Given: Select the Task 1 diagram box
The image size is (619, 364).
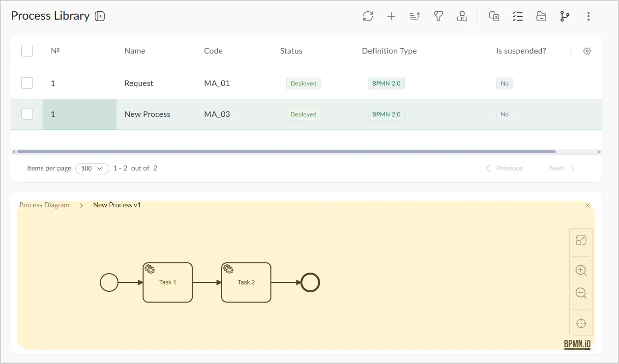Looking at the screenshot, I should [168, 282].
